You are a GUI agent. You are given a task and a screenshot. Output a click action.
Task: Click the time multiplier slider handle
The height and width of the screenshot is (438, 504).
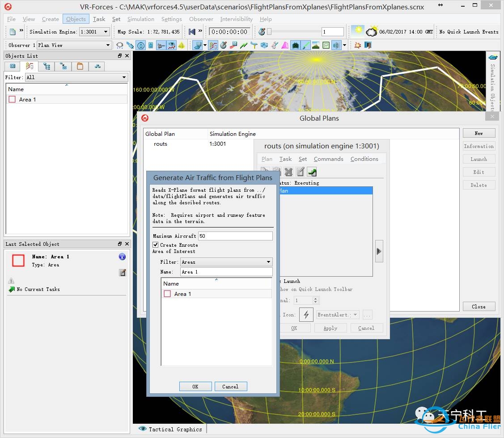click(x=269, y=32)
